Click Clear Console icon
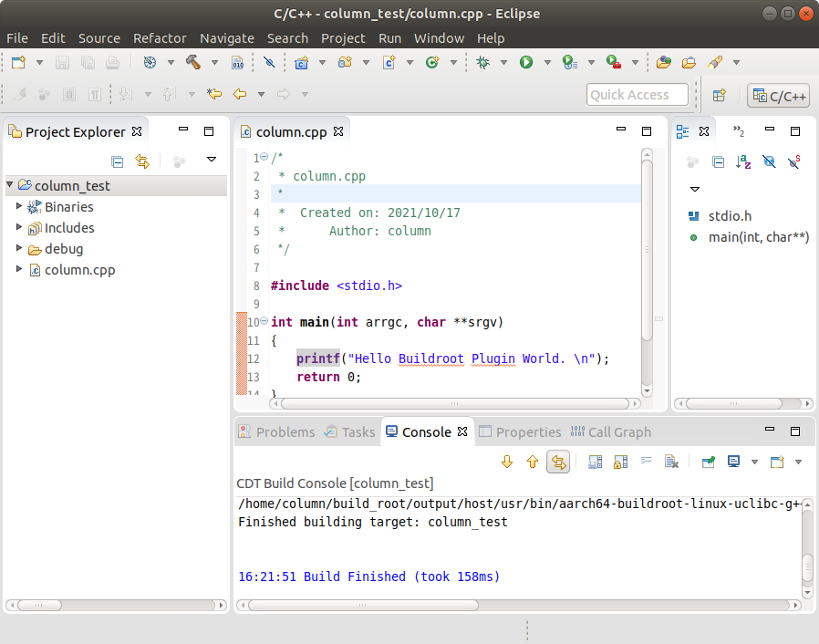 671,462
